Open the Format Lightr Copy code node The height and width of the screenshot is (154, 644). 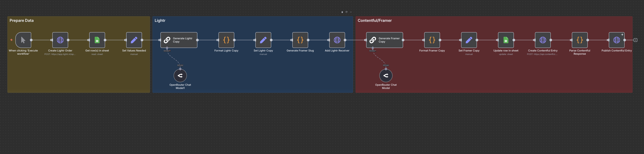(x=226, y=40)
